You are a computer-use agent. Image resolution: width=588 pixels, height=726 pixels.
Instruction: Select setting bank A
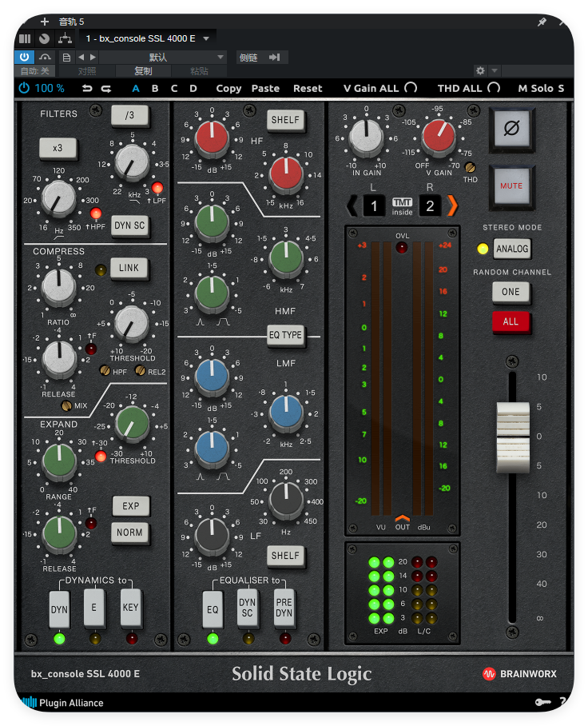click(x=136, y=88)
